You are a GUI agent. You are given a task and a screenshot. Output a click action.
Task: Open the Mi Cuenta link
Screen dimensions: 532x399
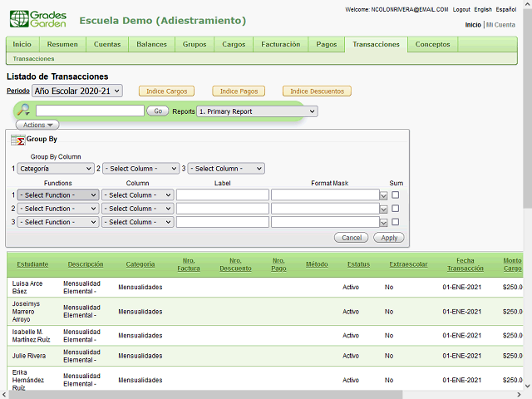click(500, 25)
